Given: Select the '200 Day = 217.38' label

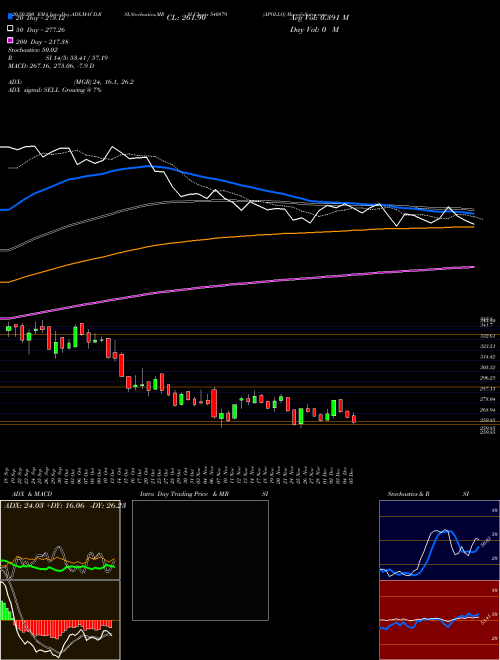Looking at the screenshot, I should pyautogui.click(x=42, y=42).
